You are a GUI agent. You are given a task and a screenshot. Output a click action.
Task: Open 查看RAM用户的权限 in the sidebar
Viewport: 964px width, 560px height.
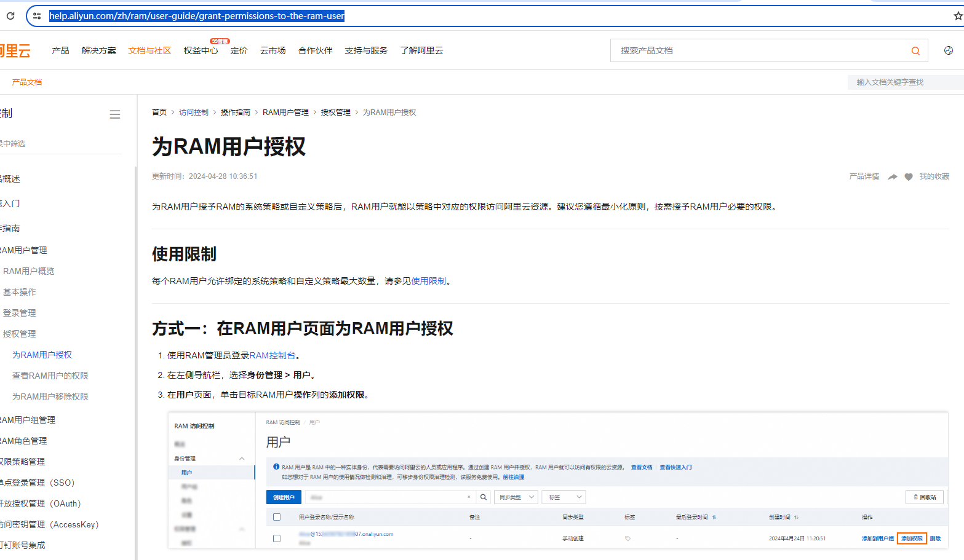pyautogui.click(x=50, y=376)
